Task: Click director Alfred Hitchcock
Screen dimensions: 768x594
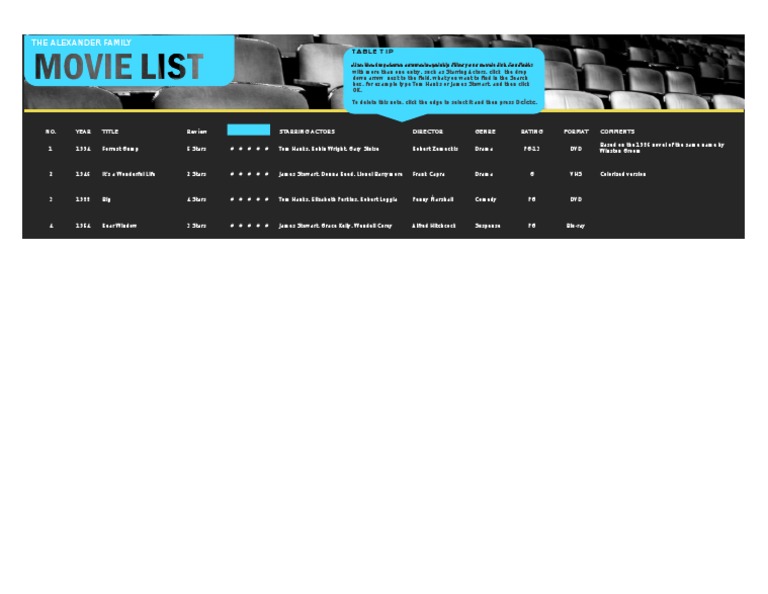Action: [x=434, y=226]
